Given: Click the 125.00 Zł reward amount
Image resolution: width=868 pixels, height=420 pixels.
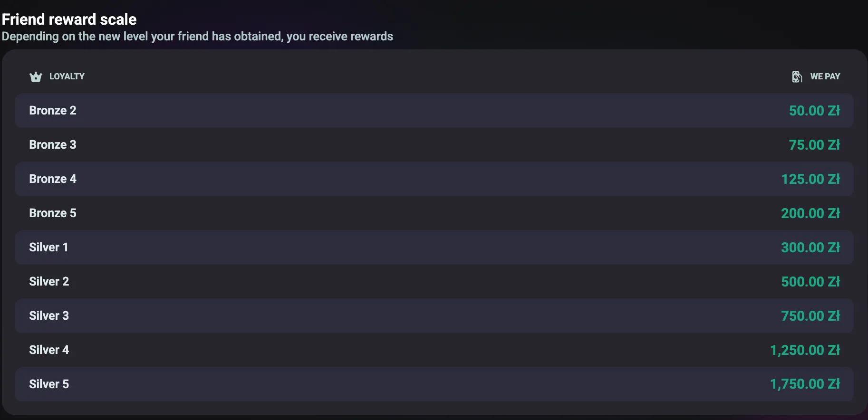Looking at the screenshot, I should pos(810,179).
